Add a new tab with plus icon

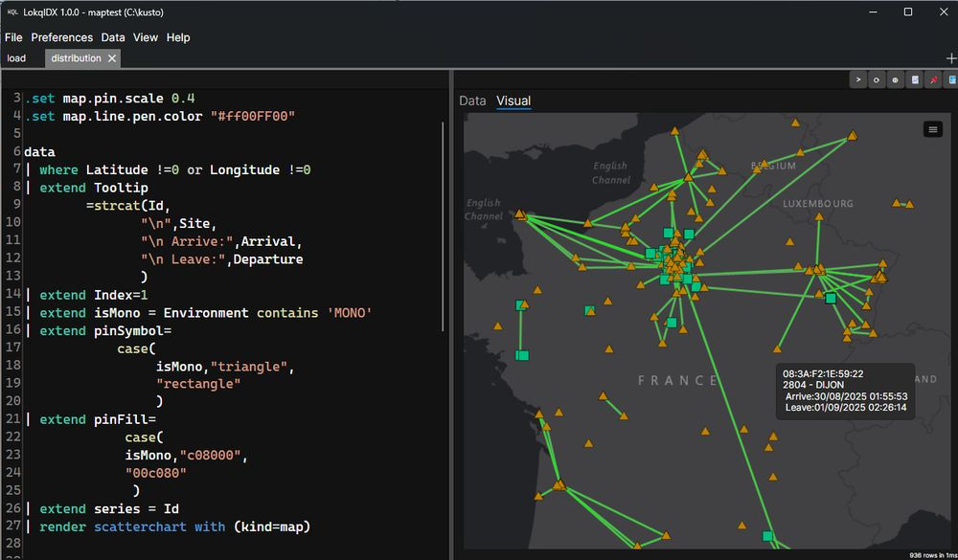point(950,58)
